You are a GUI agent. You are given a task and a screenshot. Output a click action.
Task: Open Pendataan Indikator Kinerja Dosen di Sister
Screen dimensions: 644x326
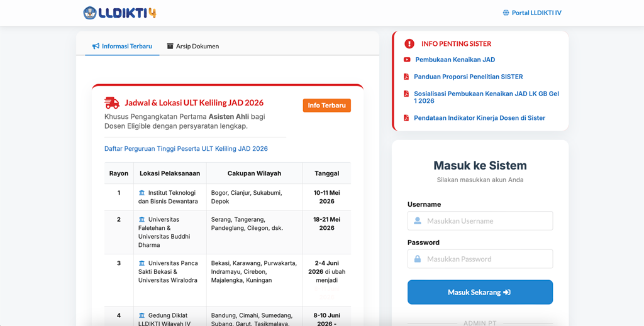tap(480, 118)
